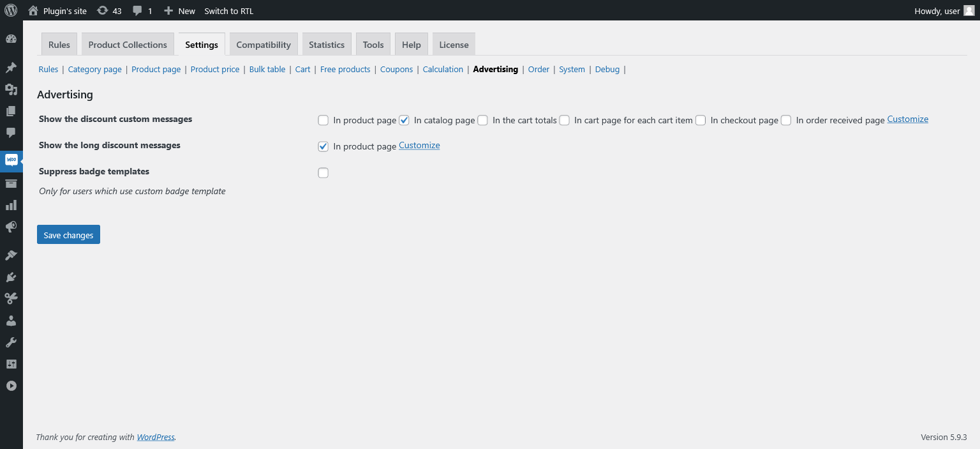Select the Advertising subsection link
Viewport: 980px width, 449px height.
tap(496, 69)
